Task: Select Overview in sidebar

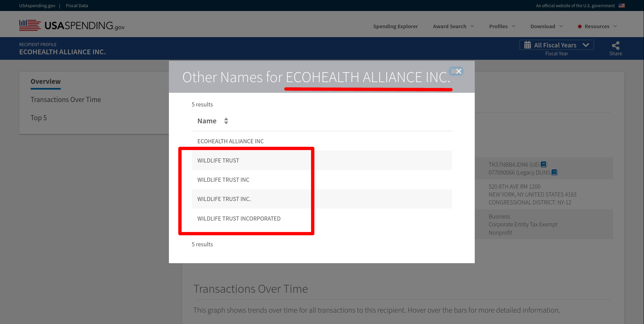Action: pos(45,81)
